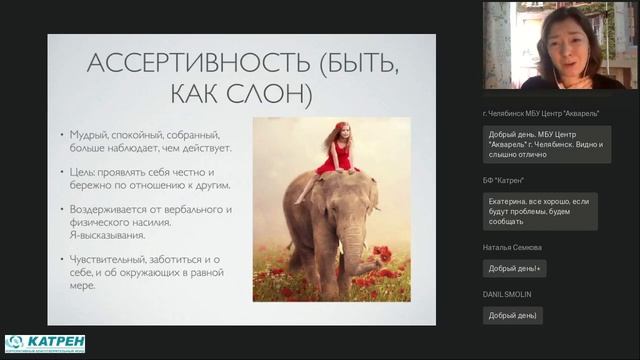The height and width of the screenshot is (360, 640).
Task: Click sender name DANIL SMOLIN
Action: [507, 294]
